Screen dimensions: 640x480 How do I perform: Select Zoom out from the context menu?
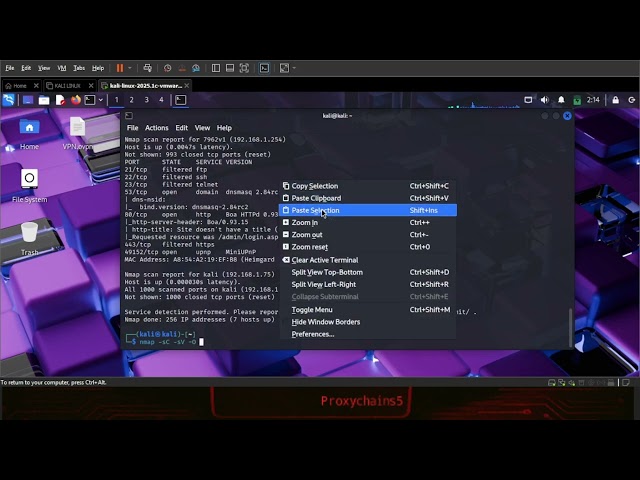click(368, 235)
